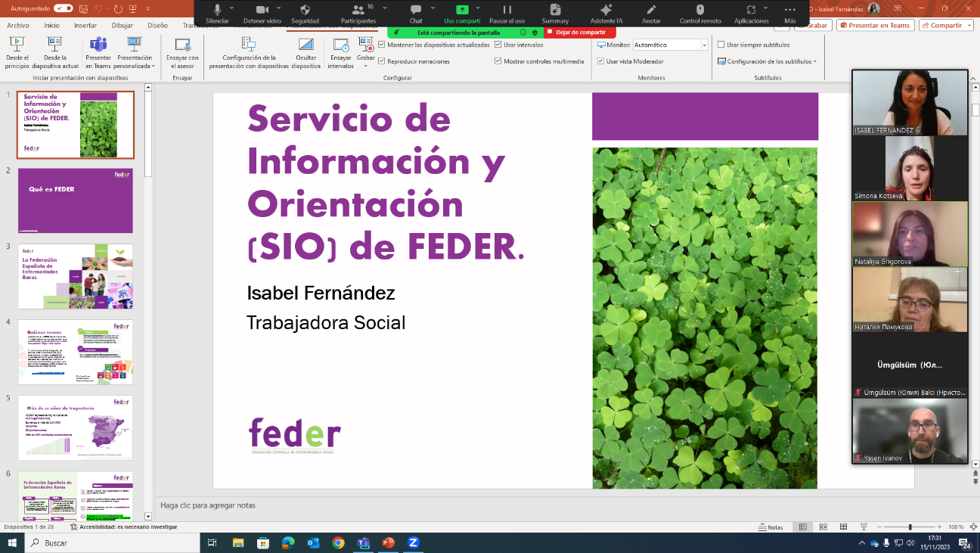This screenshot has height=553, width=980.
Task: Uncheck Reproducir narraciones checkbox
Action: coord(382,61)
